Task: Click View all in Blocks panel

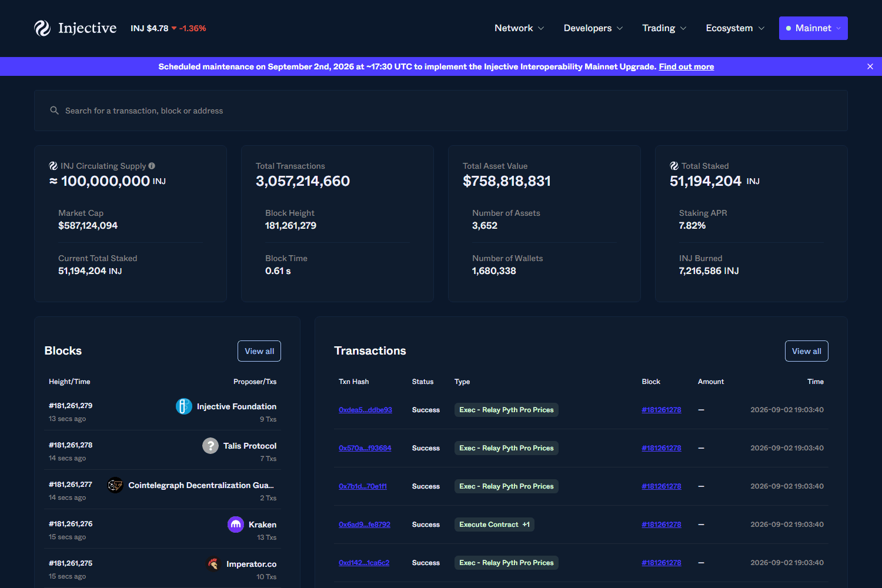Action: tap(259, 351)
